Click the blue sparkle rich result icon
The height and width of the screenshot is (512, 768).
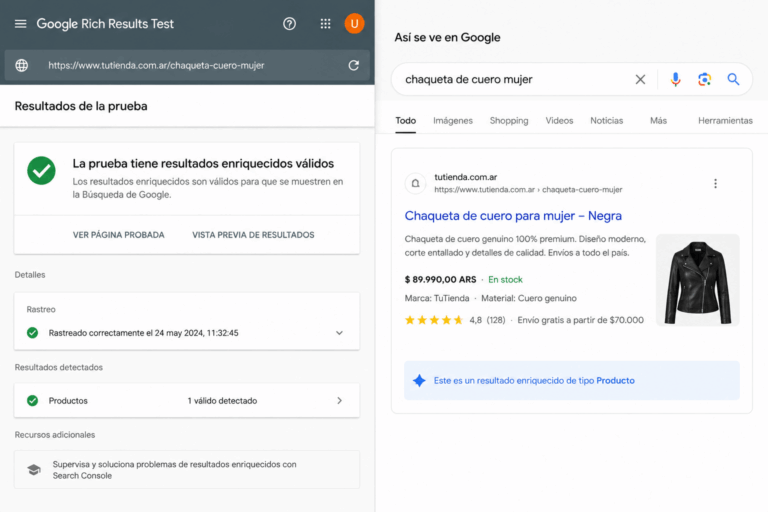[x=419, y=380]
